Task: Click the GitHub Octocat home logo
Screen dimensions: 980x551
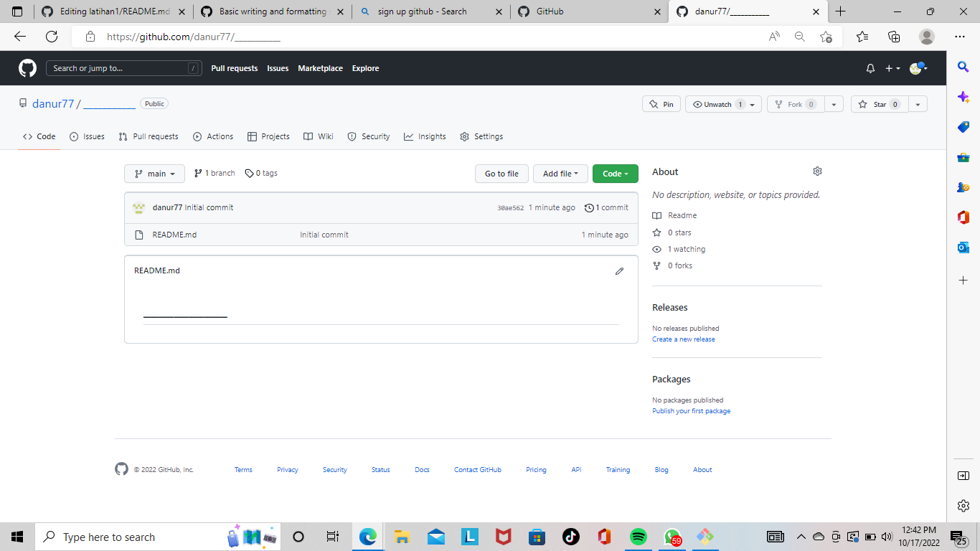Action: [27, 67]
